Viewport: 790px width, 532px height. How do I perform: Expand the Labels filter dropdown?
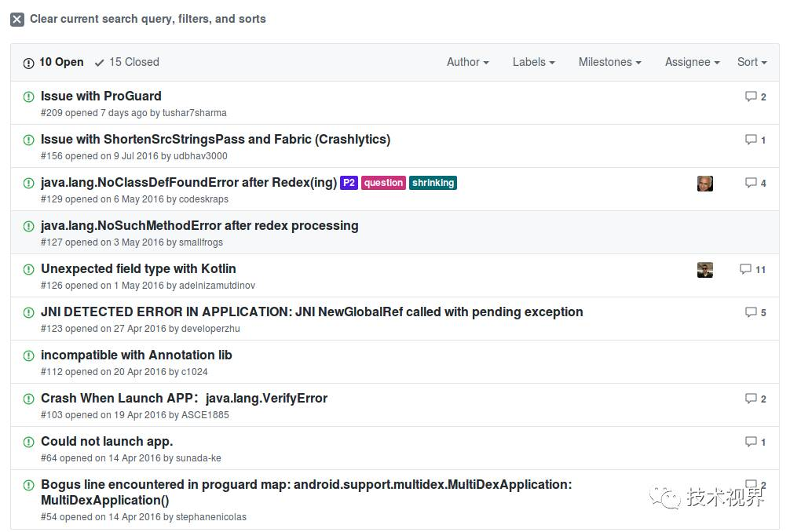(x=533, y=62)
